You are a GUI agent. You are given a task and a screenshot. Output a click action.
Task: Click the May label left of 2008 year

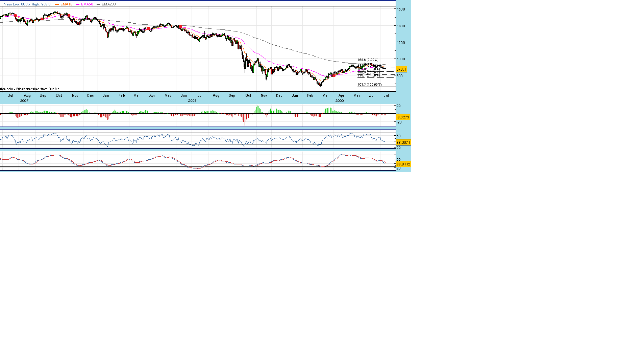[x=168, y=96]
